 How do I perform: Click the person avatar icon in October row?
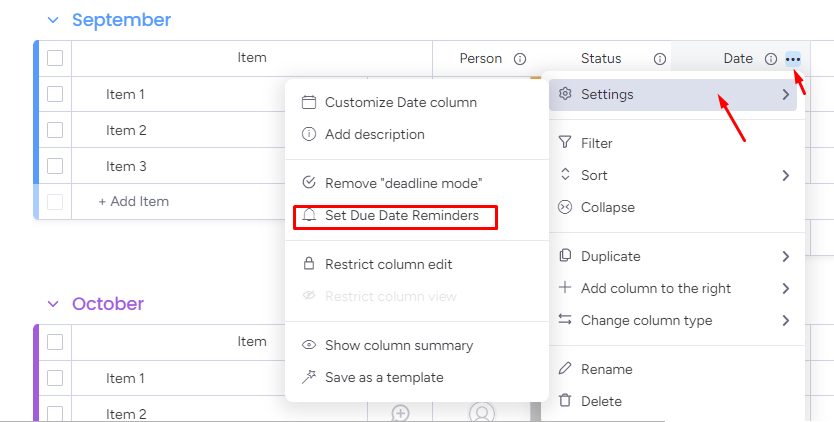click(x=482, y=412)
